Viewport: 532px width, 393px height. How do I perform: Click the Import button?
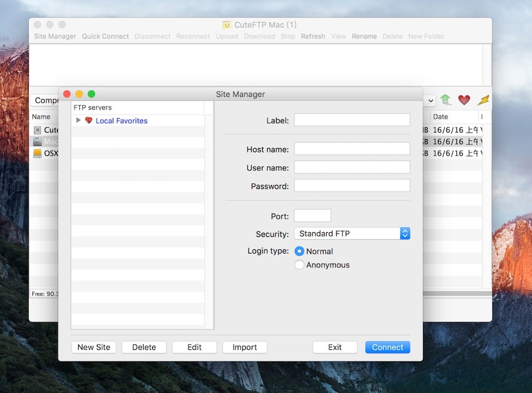click(245, 347)
